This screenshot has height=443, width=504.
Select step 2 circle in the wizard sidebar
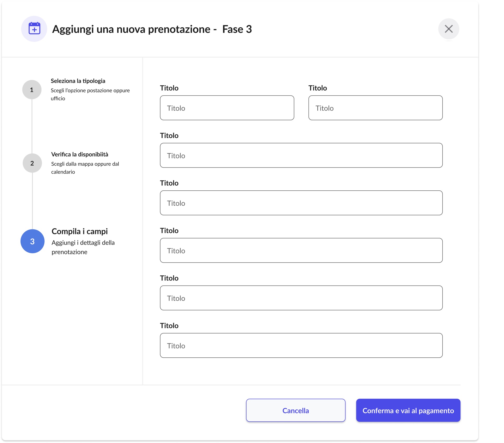(x=32, y=163)
